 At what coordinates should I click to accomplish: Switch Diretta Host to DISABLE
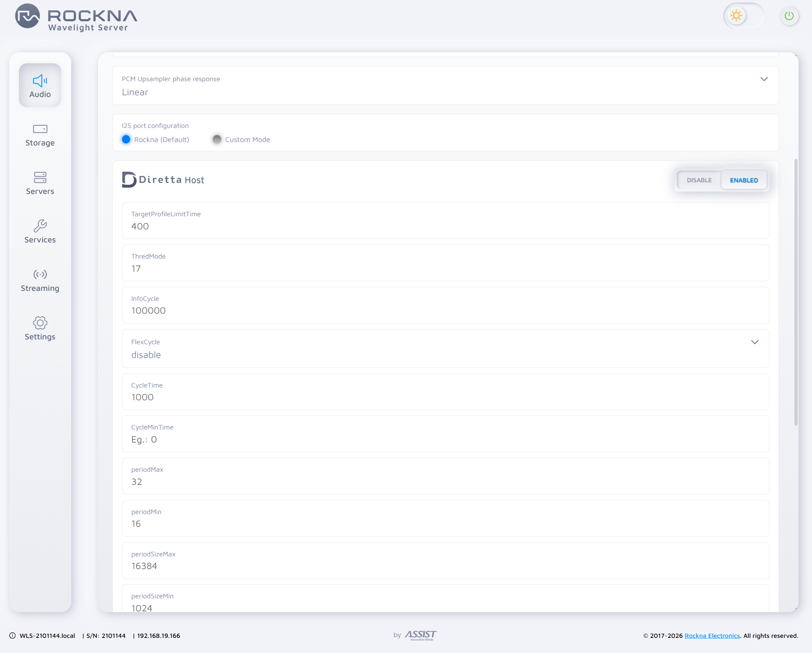[699, 180]
